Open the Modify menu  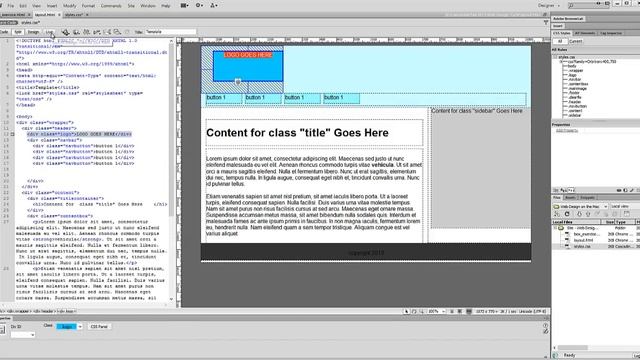(x=69, y=6)
